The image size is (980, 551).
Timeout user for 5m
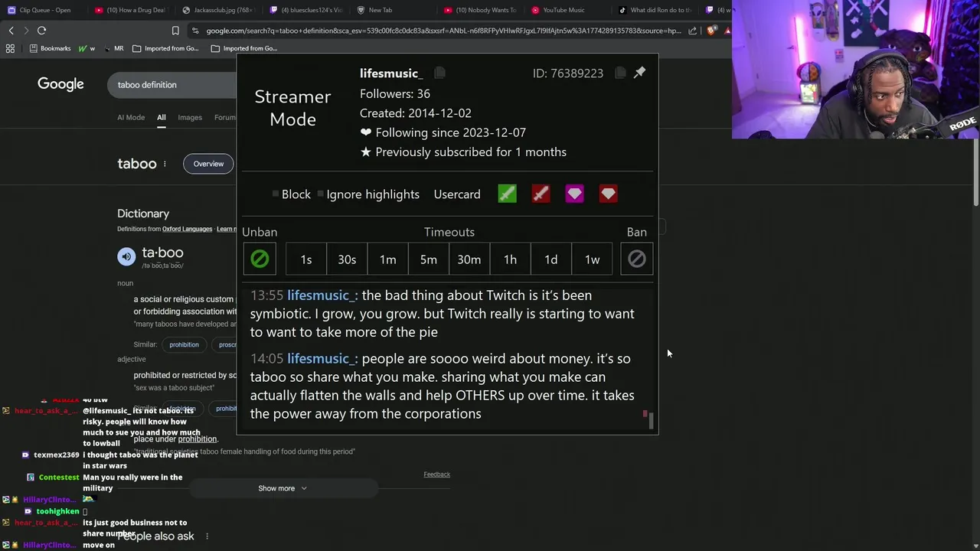(x=429, y=259)
